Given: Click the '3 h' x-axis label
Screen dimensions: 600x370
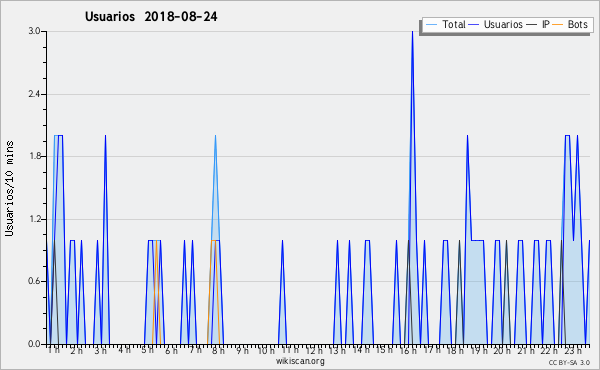Looking at the screenshot, I should pyautogui.click(x=100, y=350).
